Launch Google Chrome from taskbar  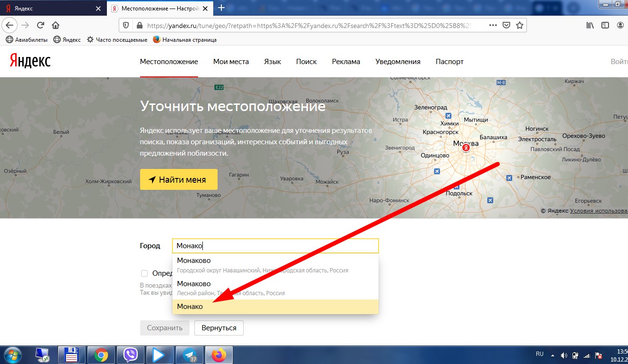tap(101, 355)
